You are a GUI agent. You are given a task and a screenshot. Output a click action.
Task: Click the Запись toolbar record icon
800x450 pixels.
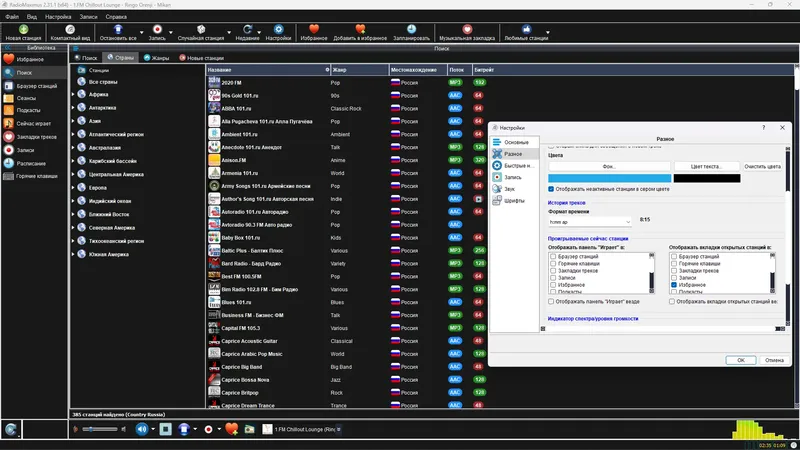click(157, 30)
